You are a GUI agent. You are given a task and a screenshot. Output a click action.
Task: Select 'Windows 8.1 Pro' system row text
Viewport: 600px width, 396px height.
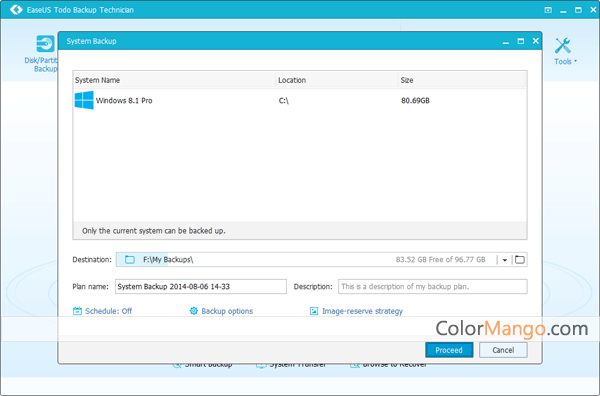coord(124,101)
